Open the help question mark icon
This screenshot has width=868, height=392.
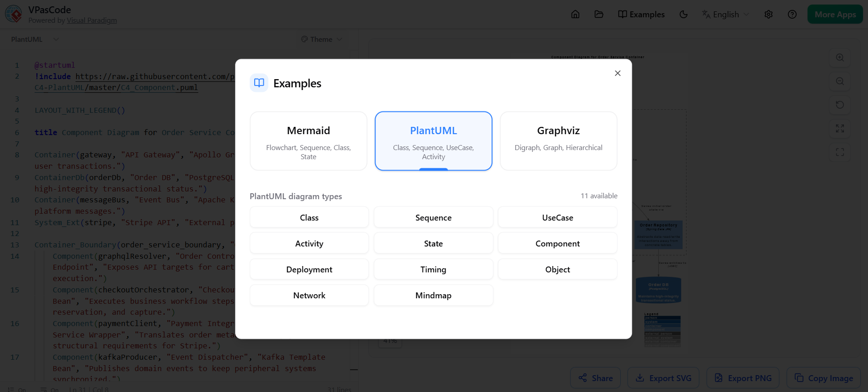(792, 14)
